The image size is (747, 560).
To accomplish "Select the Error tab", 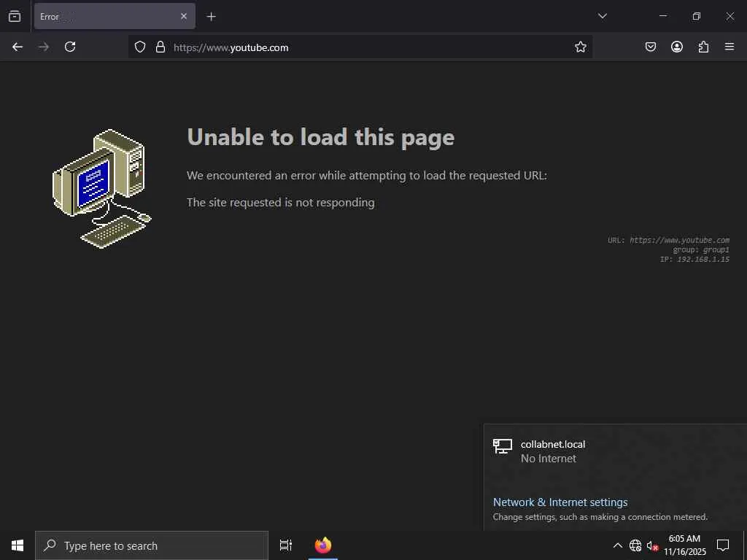I will click(x=115, y=16).
